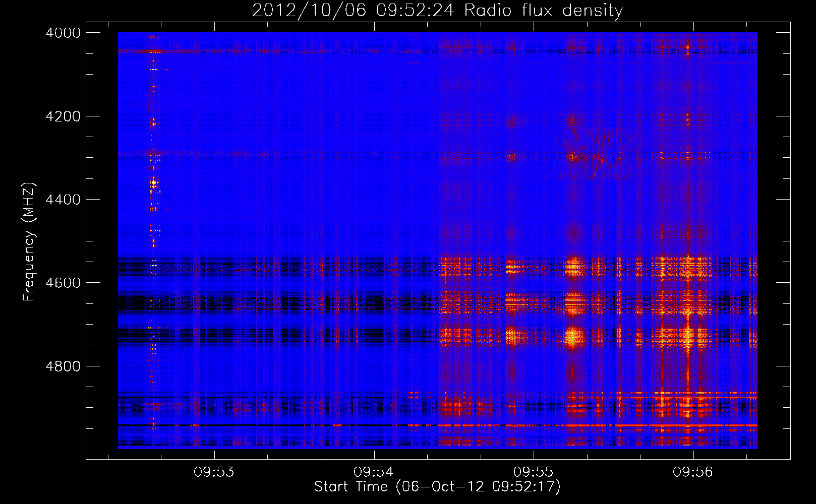Click the 4200 frequency axis label
Viewport: 816px width, 504px height.
click(63, 116)
